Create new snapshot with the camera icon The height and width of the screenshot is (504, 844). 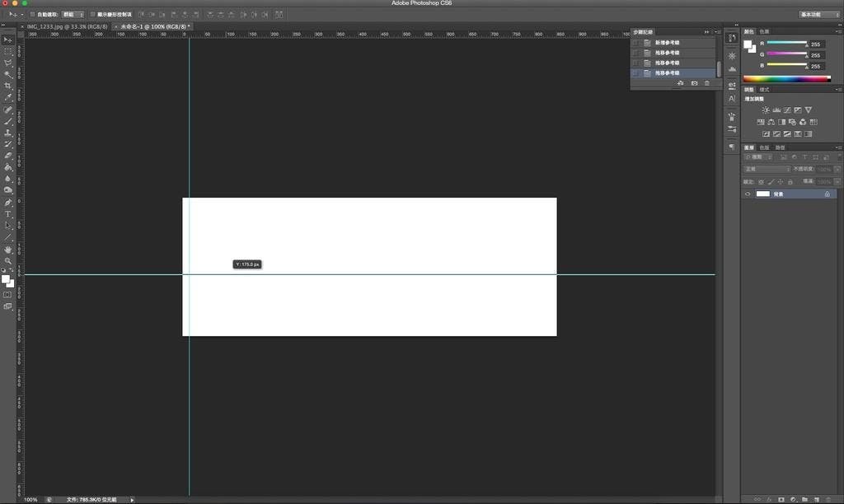693,83
